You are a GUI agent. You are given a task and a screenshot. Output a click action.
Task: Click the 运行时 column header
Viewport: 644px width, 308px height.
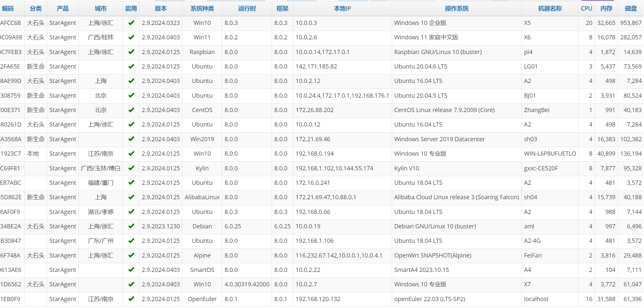pyautogui.click(x=247, y=9)
